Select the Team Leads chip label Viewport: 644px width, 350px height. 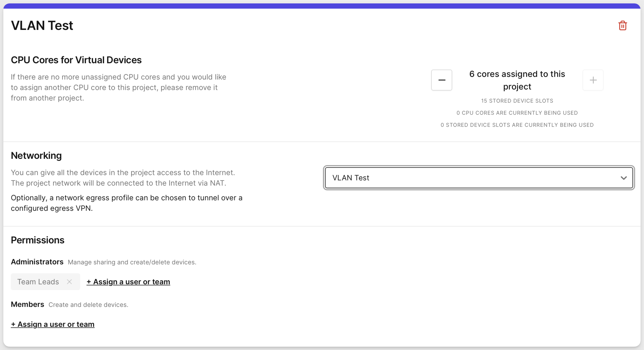click(38, 282)
